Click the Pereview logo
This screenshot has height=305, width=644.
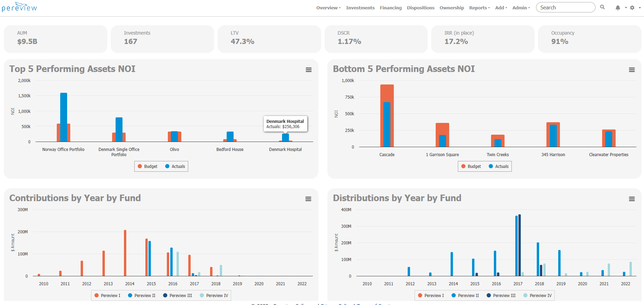coord(19,7)
